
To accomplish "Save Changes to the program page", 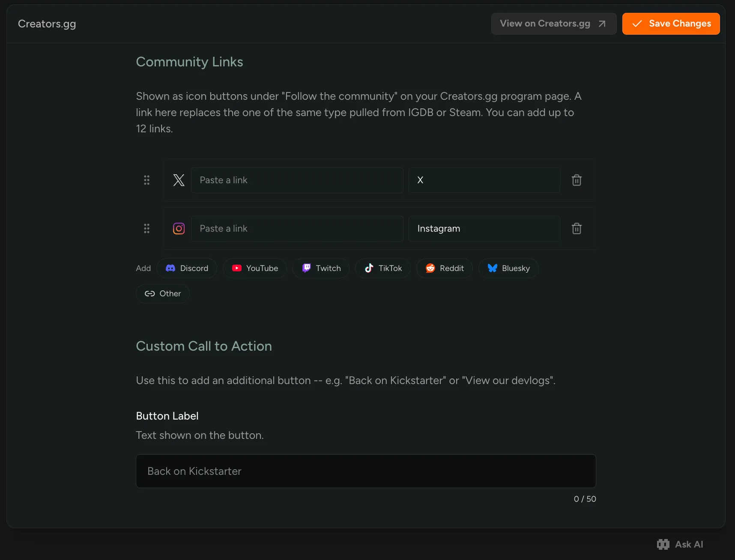I will (671, 24).
